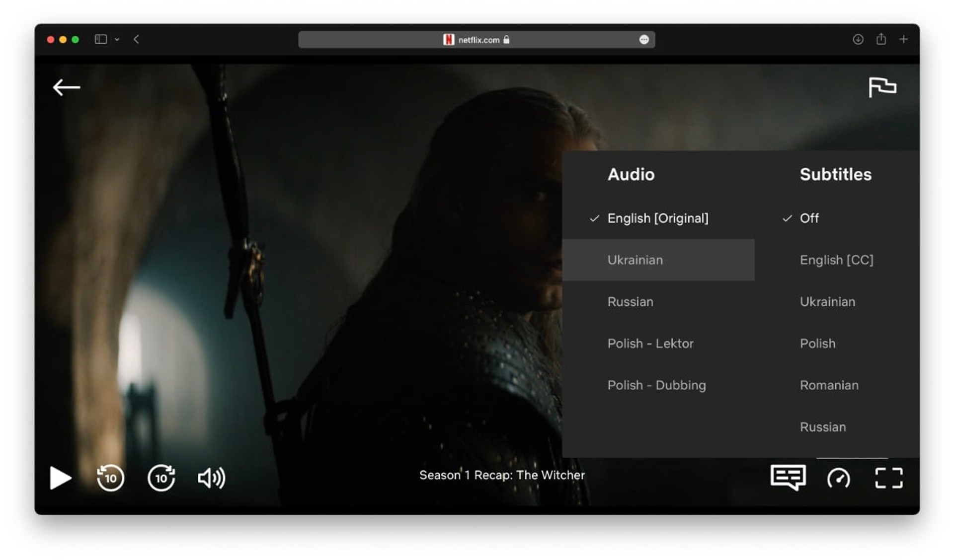Rewind 10 seconds

pyautogui.click(x=110, y=478)
